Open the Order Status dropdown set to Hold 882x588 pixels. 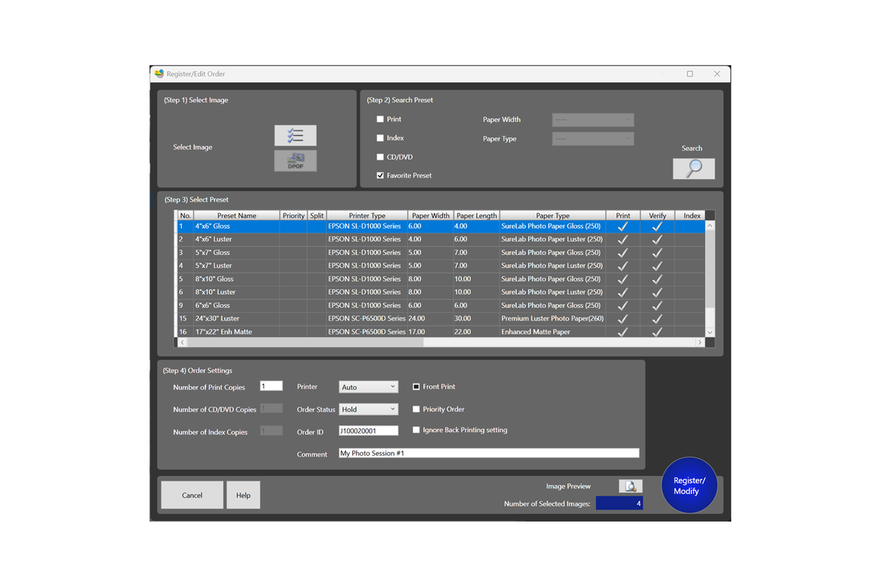click(x=368, y=409)
